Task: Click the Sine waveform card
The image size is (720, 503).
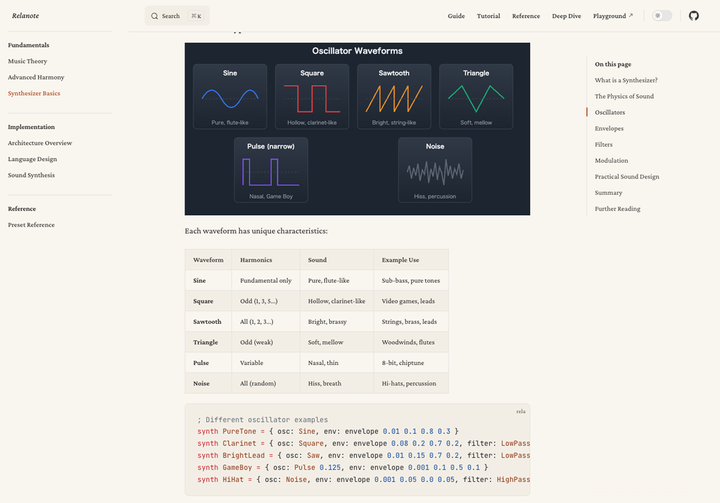Action: click(230, 97)
